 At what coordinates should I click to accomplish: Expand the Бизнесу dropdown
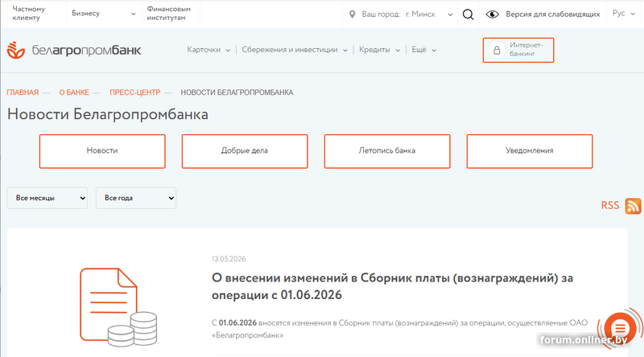click(x=104, y=14)
